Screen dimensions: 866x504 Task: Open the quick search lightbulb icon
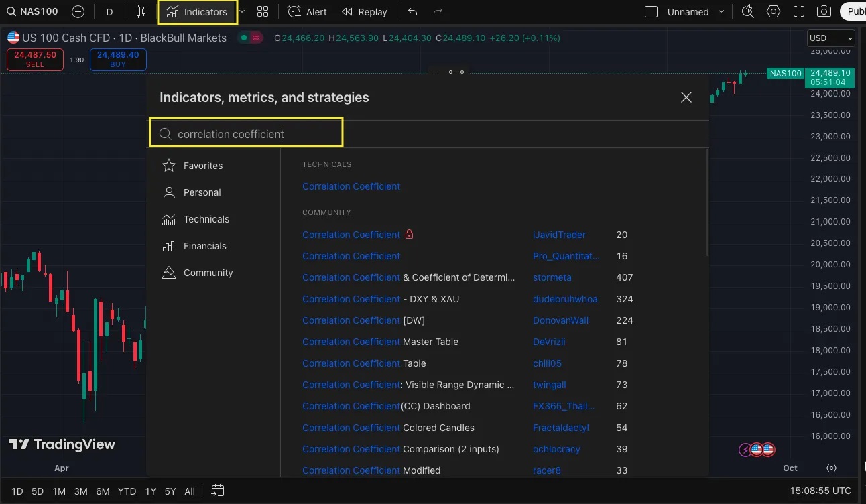click(x=748, y=11)
